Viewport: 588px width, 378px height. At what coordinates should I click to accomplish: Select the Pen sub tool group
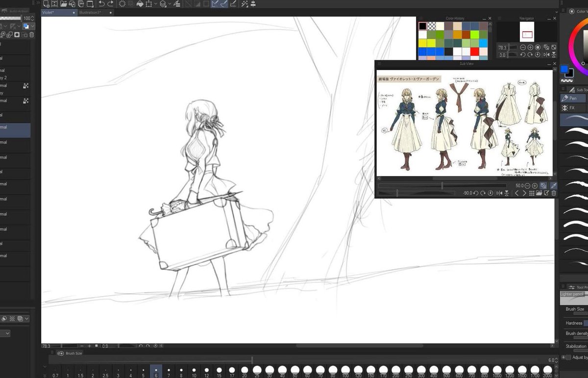574,98
